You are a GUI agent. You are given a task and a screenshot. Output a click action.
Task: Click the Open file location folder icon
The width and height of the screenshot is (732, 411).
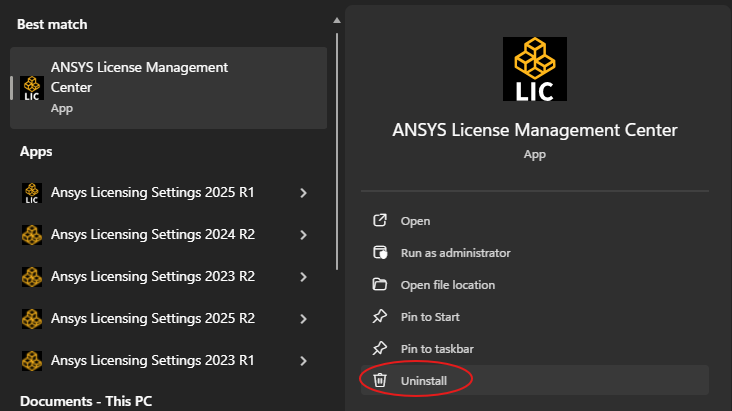380,285
